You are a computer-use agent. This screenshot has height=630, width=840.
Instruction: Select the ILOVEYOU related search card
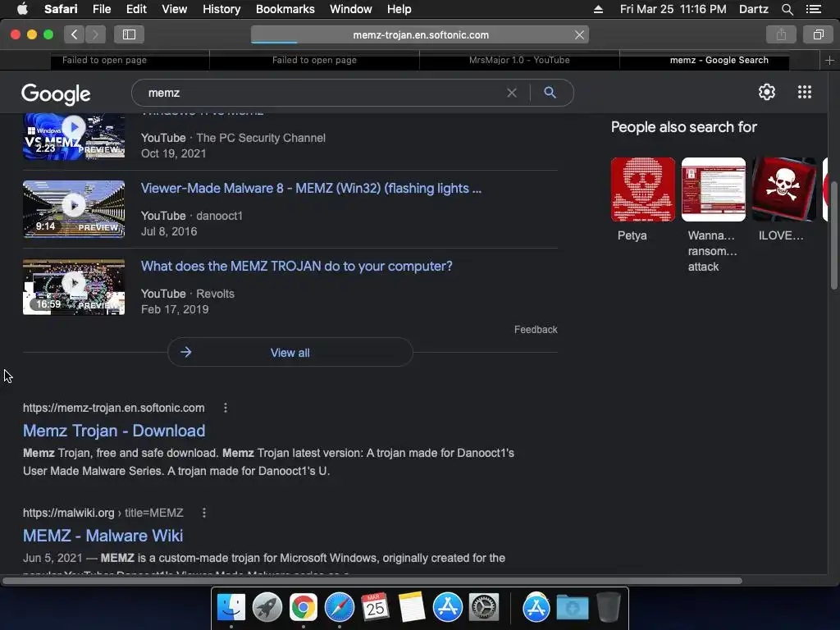783,200
